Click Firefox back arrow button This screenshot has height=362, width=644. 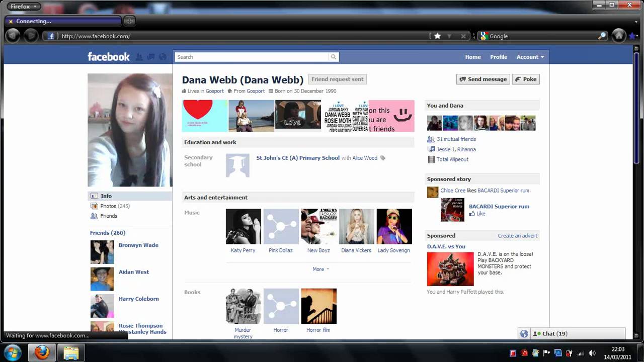pyautogui.click(x=13, y=36)
